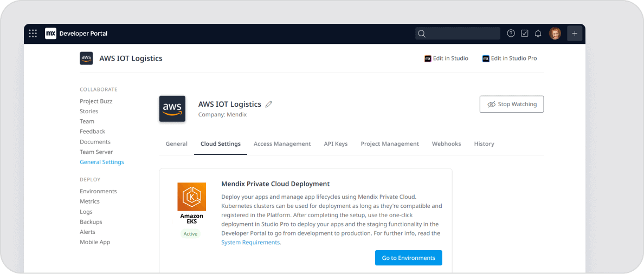
Task: Open Mobile App in sidebar
Action: coord(95,242)
